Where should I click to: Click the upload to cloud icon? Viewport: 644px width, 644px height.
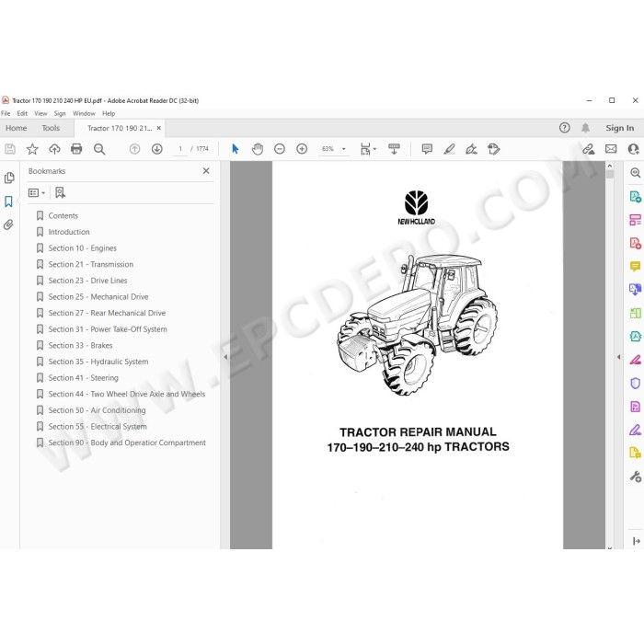pos(54,149)
